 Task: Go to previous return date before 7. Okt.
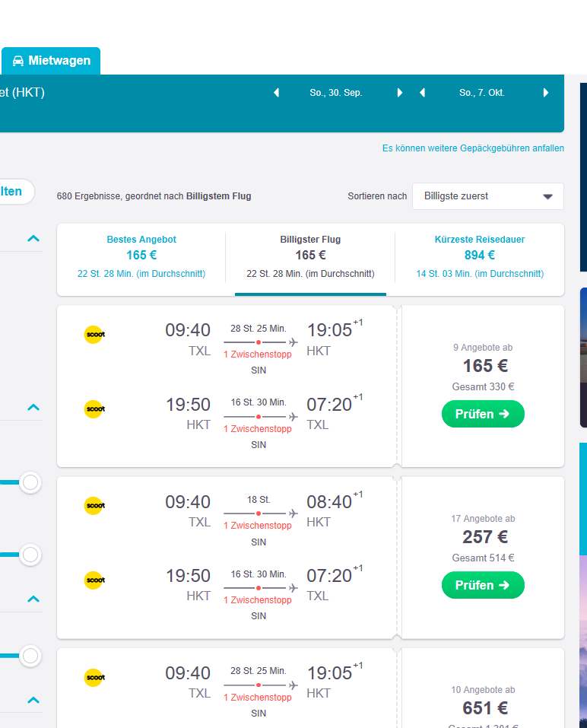point(422,92)
